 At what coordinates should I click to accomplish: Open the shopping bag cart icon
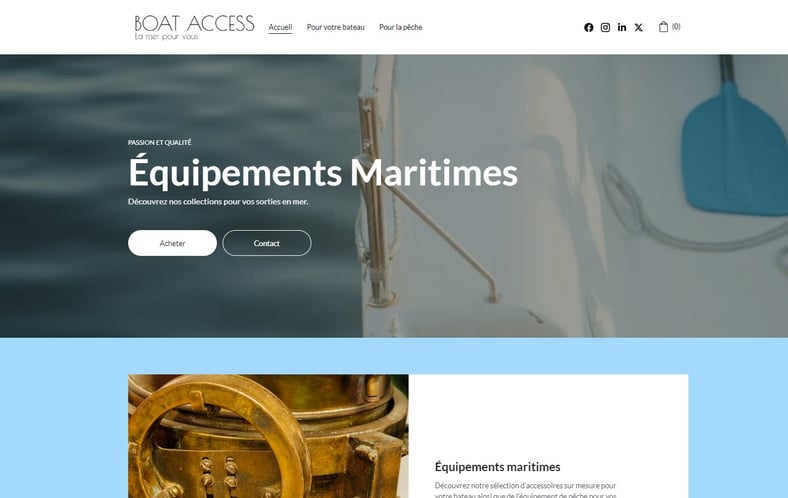(x=663, y=27)
